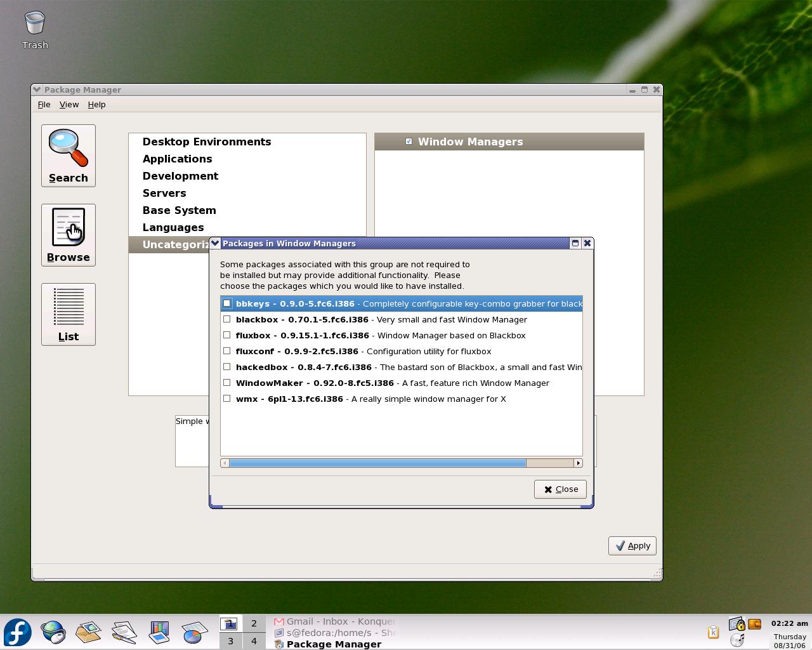Open the orange wallet tray icon
The width and height of the screenshot is (812, 650).
(x=754, y=624)
